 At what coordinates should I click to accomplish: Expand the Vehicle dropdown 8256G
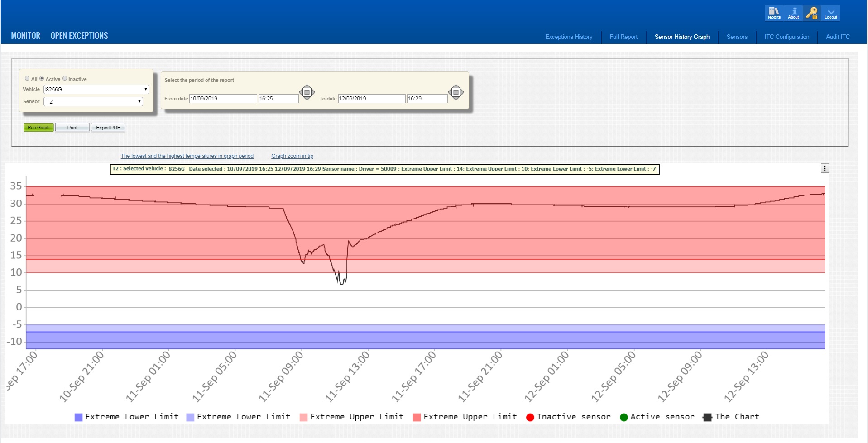tap(96, 89)
